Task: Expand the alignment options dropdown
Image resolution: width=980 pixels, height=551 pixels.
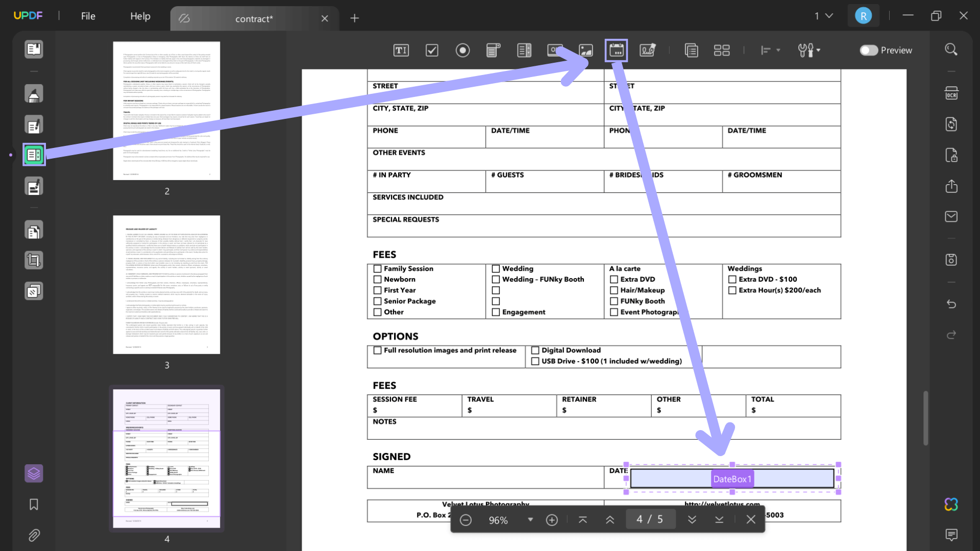Action: pos(778,50)
